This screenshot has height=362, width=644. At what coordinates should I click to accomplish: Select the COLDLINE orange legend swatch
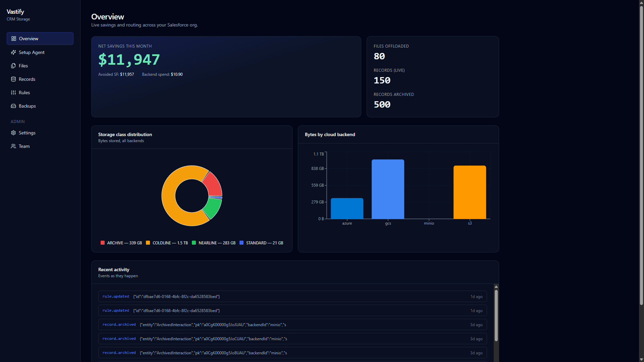click(x=148, y=243)
